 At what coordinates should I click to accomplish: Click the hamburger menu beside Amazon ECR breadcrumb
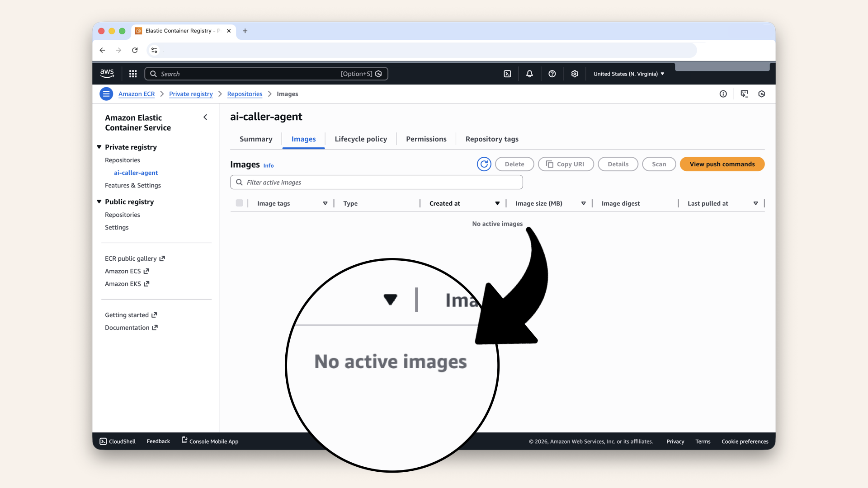[x=106, y=94]
